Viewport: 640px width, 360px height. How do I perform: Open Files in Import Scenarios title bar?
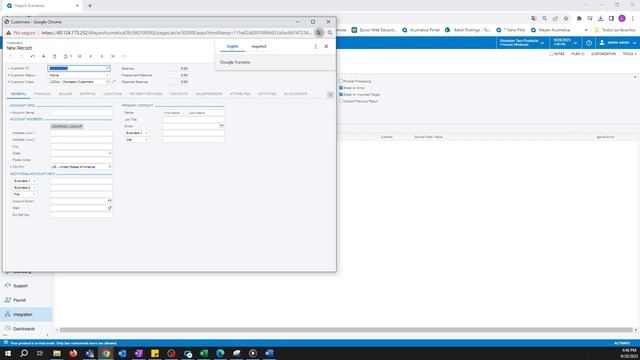click(577, 54)
